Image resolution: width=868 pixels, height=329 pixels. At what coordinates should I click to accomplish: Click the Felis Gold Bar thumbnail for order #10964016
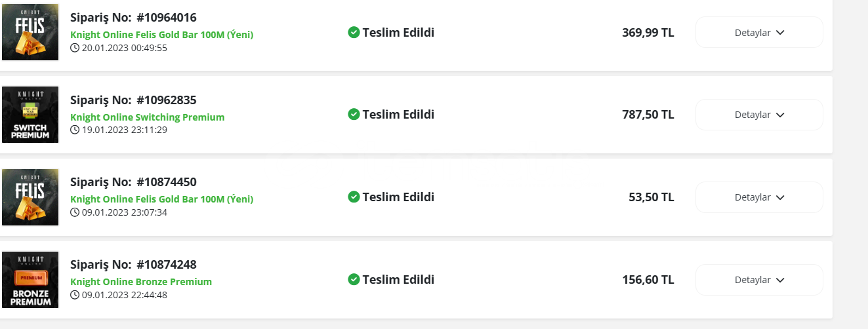point(30,32)
